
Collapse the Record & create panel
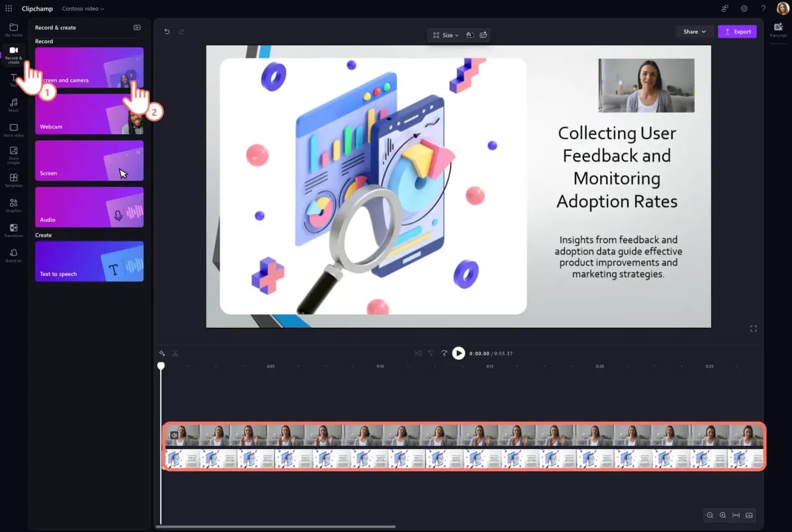136,27
